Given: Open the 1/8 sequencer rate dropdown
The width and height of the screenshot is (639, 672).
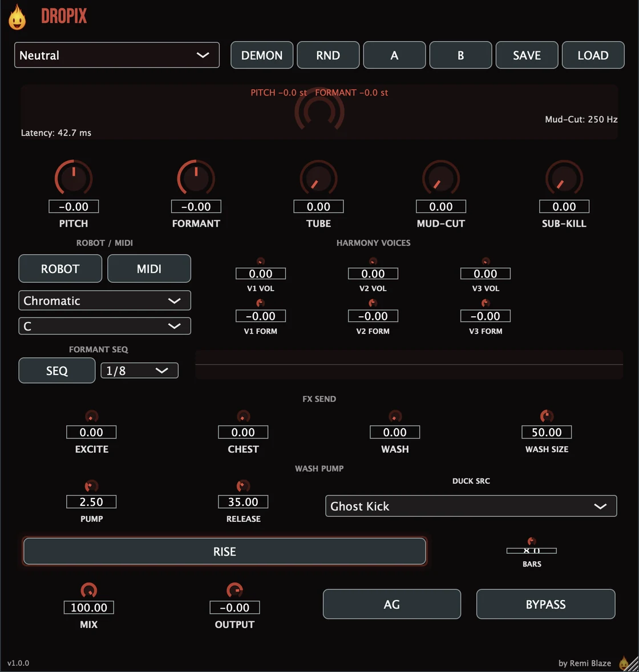Looking at the screenshot, I should (140, 371).
